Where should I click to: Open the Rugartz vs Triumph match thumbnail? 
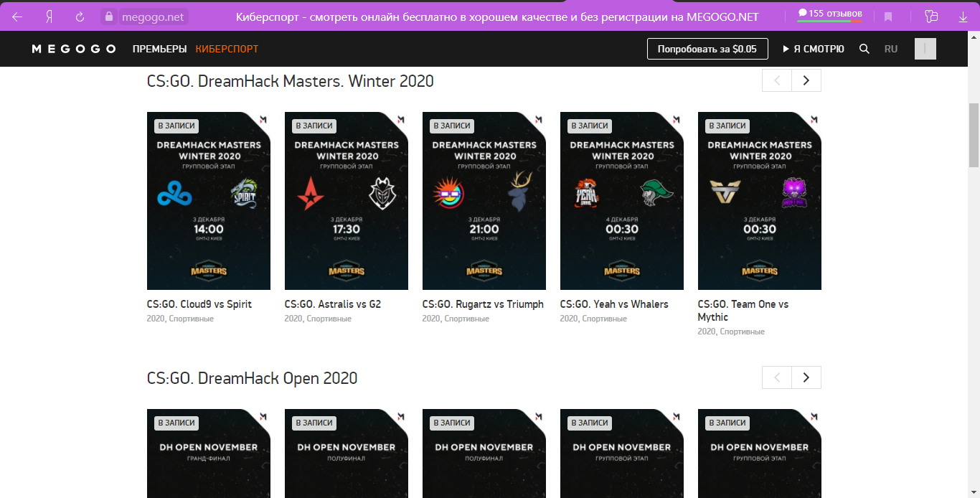pos(484,201)
